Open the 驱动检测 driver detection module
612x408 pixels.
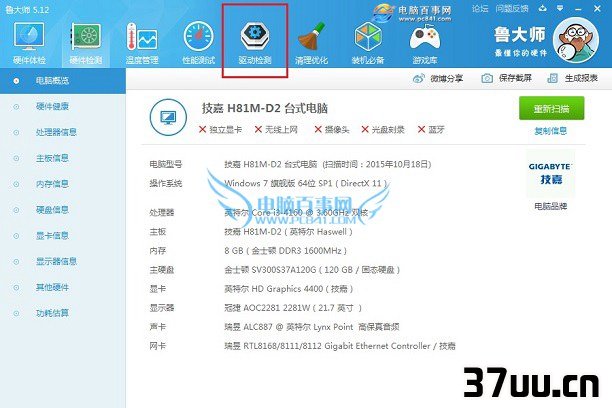[255, 43]
